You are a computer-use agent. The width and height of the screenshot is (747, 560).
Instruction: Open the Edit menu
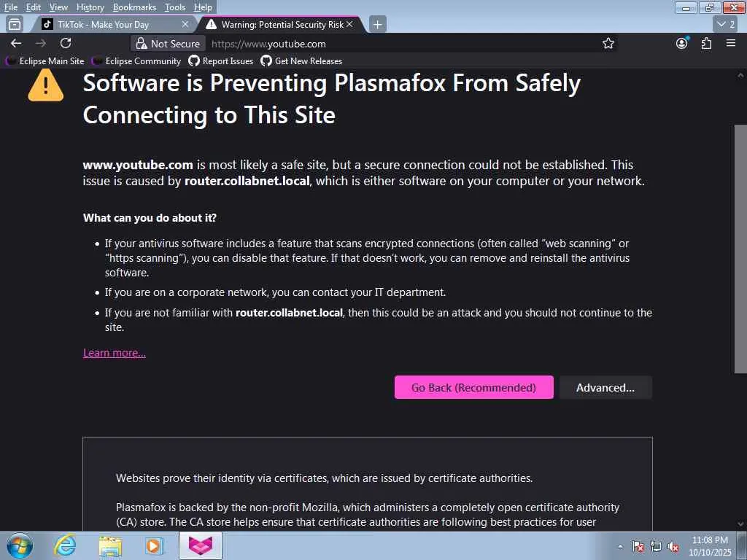(33, 7)
